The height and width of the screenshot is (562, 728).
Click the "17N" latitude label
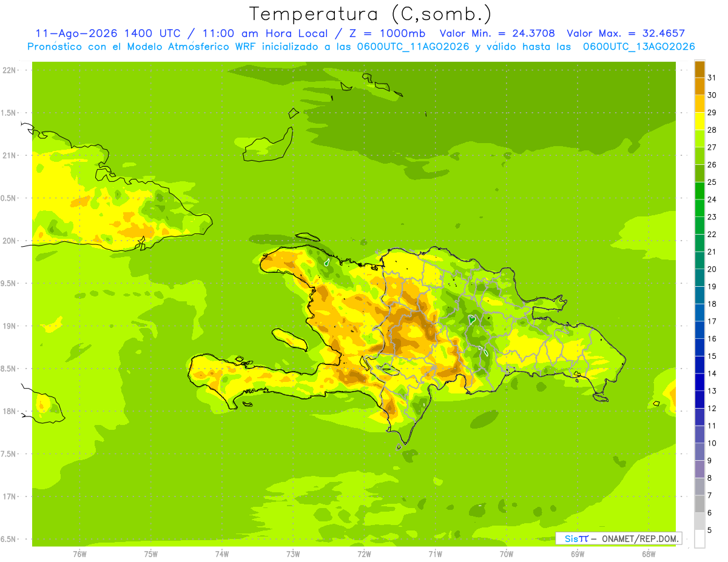pyautogui.click(x=10, y=497)
